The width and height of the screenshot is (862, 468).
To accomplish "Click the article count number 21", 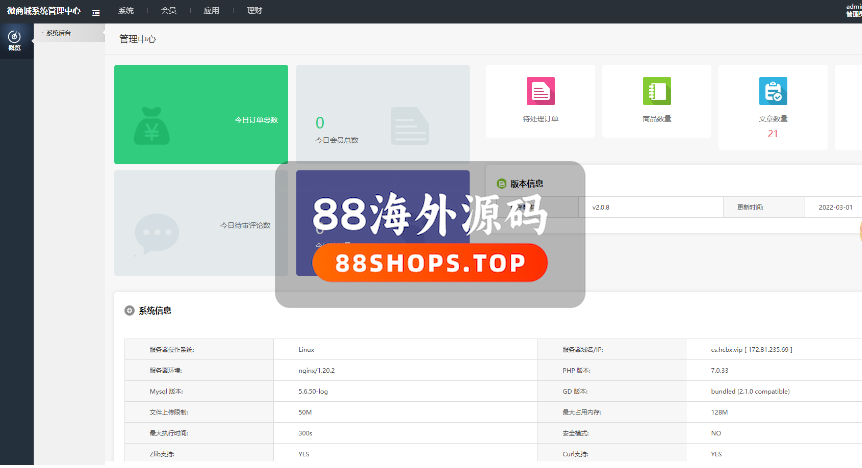I will (772, 133).
